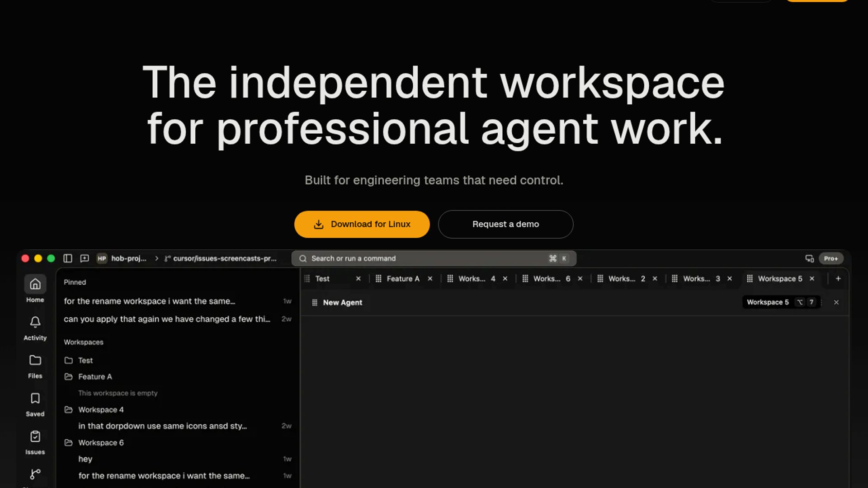This screenshot has width=868, height=488.
Task: Open the Files sidebar section
Action: tap(35, 366)
